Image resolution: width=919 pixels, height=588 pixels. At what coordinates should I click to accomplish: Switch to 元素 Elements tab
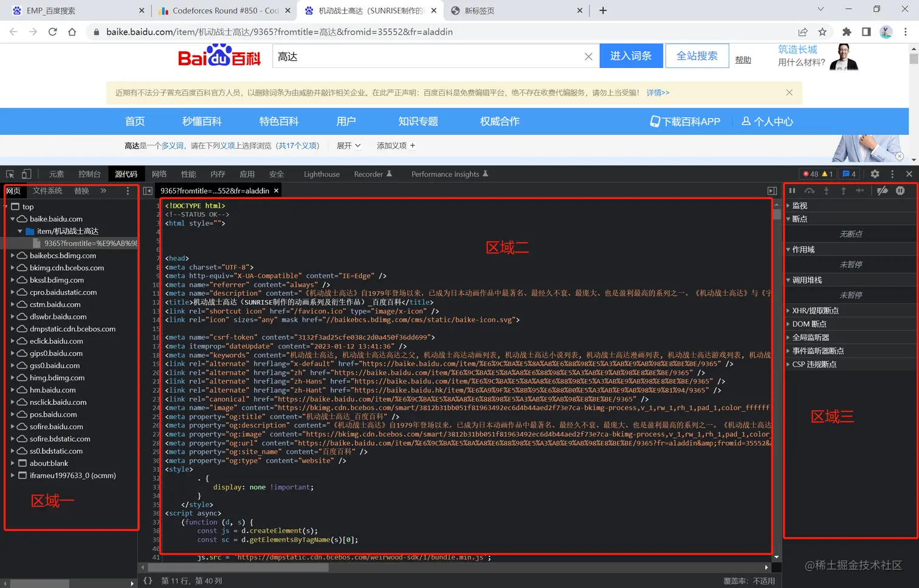(x=57, y=174)
